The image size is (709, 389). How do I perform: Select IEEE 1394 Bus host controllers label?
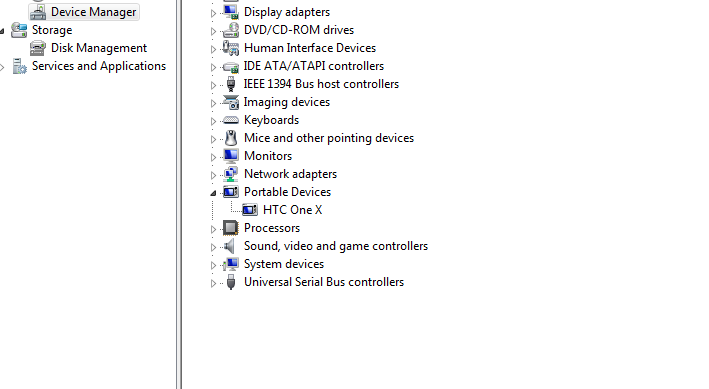(321, 84)
